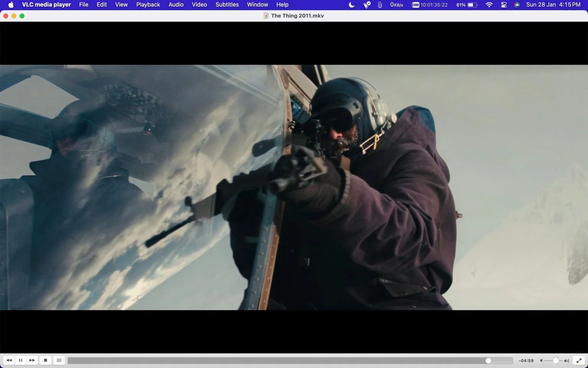Open the View menu
This screenshot has width=588, height=368.
click(121, 5)
